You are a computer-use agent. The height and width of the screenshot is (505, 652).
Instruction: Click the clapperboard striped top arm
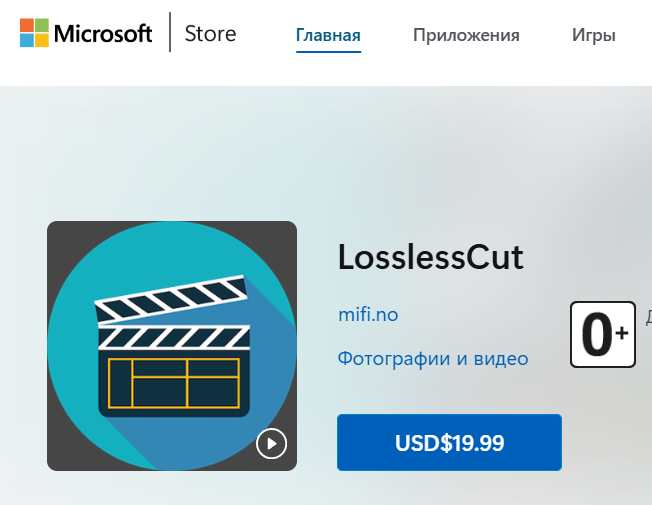(171, 299)
